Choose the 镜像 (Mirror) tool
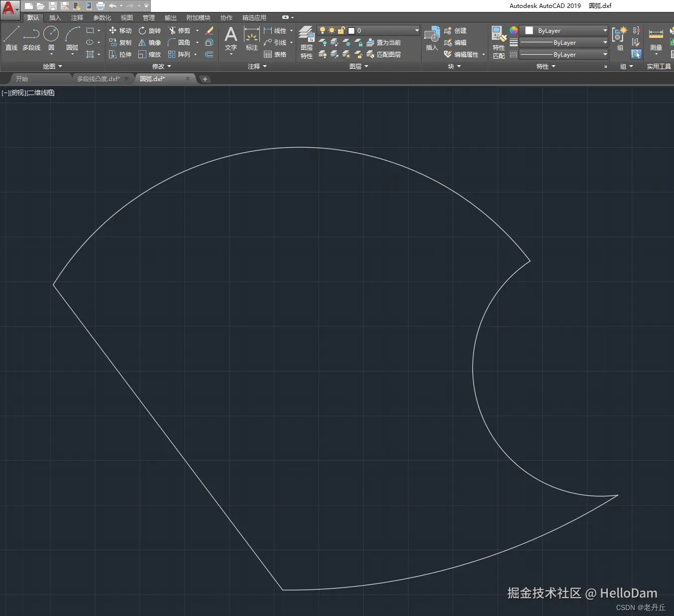 coord(149,42)
